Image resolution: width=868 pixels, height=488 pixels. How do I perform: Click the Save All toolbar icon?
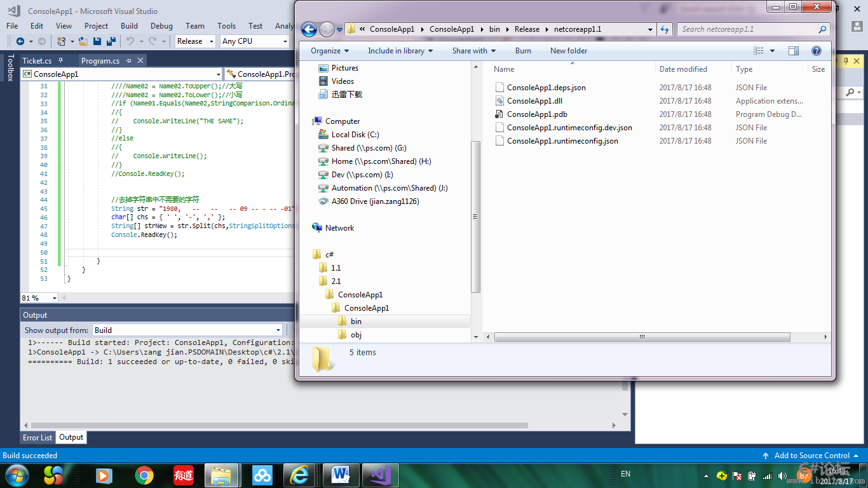[111, 41]
